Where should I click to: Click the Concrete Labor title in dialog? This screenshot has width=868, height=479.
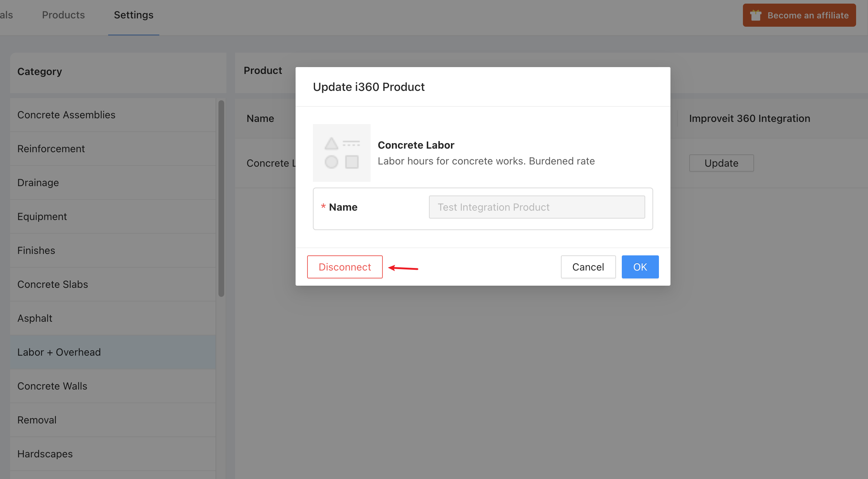point(416,145)
